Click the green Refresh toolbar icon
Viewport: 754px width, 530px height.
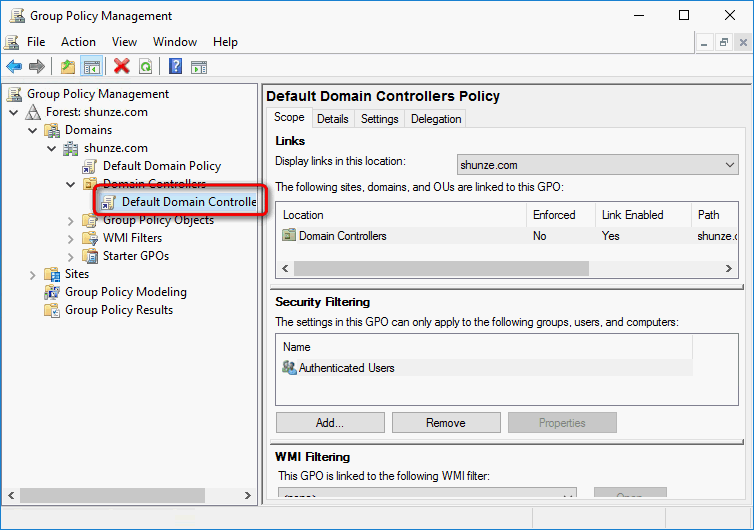145,66
